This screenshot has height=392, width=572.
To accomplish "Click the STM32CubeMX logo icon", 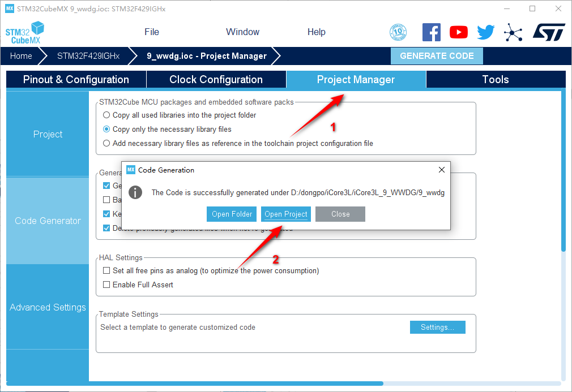I will pos(25,32).
